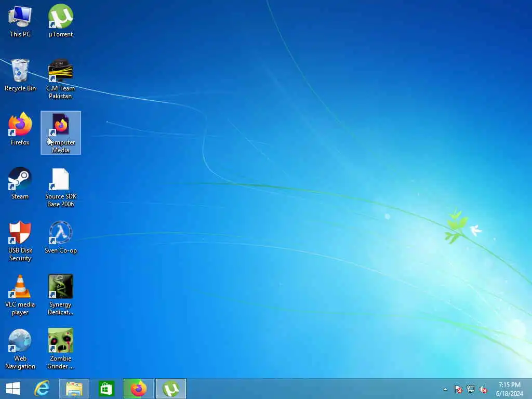Select the Synergy Dedicated server shortcut

pos(61,295)
